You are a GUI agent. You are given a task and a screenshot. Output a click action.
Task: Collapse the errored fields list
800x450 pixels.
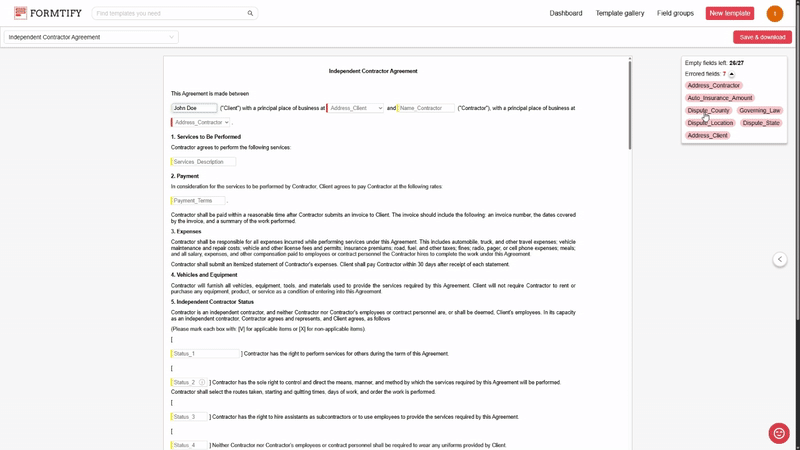pos(731,74)
